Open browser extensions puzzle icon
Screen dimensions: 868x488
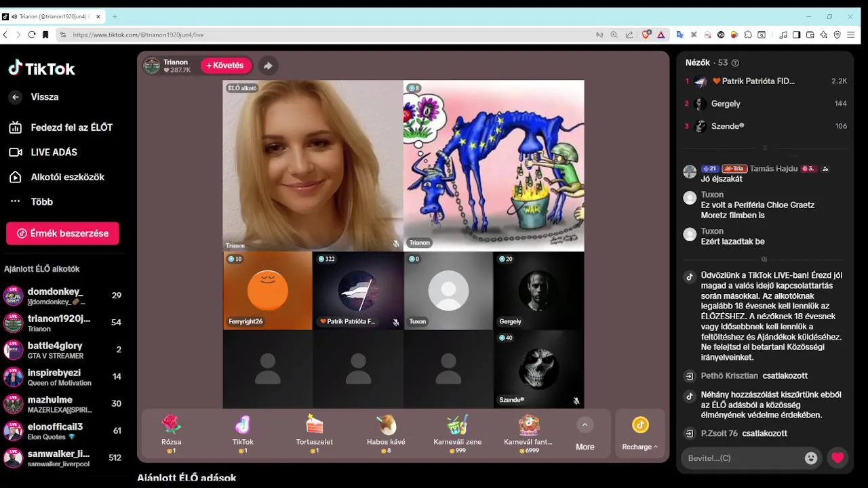click(748, 35)
